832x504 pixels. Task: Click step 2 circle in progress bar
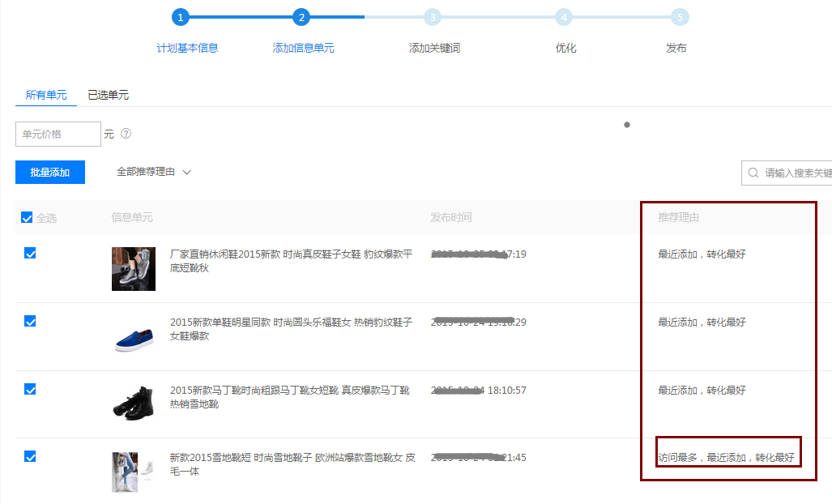pos(301,17)
